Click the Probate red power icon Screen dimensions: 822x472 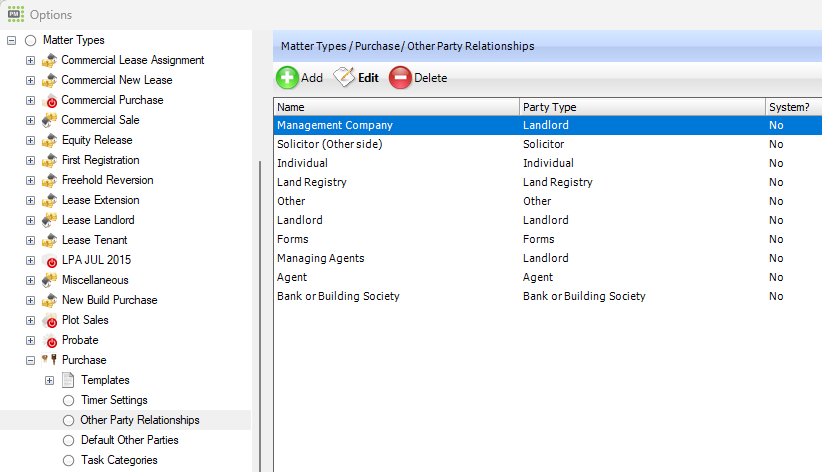pyautogui.click(x=50, y=341)
